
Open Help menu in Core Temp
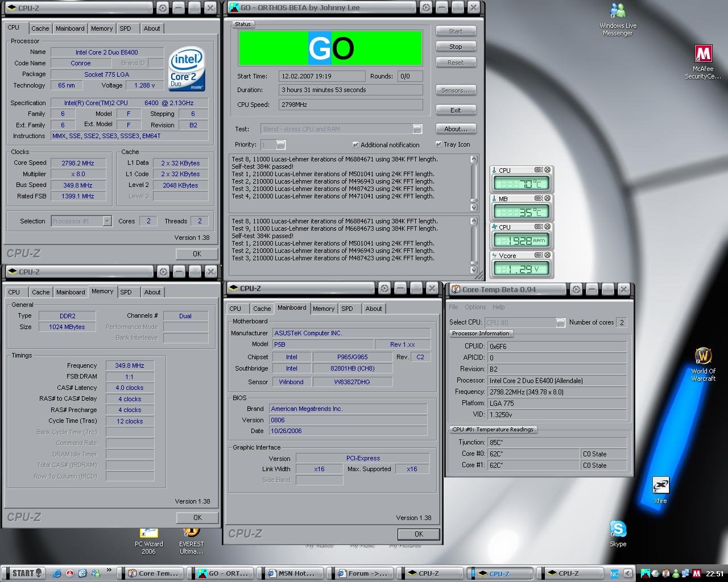(x=498, y=307)
